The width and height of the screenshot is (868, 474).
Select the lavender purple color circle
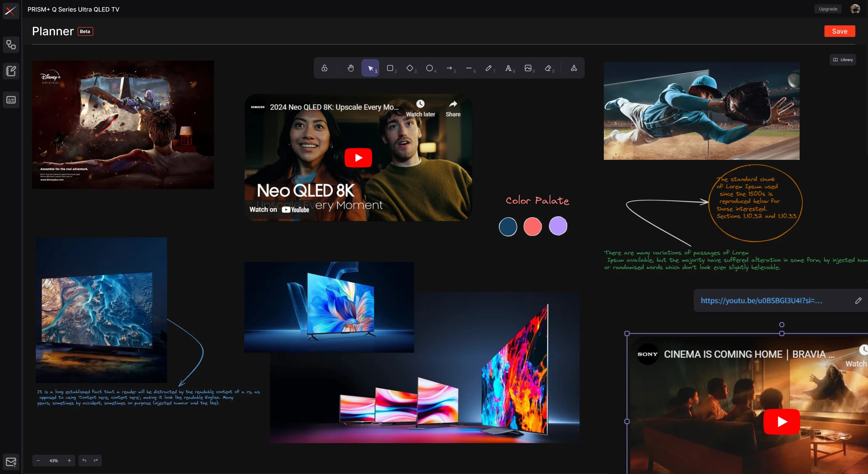point(558,226)
